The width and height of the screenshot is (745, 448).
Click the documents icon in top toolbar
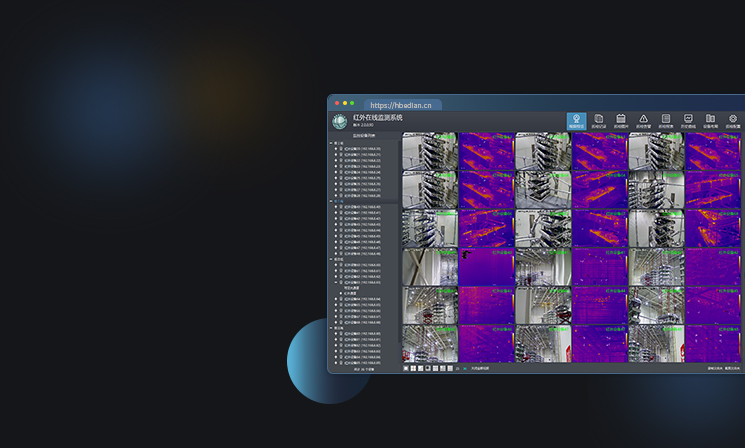pos(598,121)
